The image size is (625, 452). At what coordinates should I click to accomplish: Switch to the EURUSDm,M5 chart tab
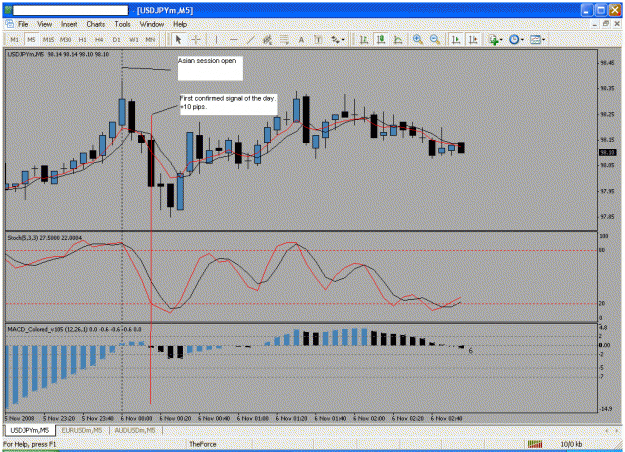coord(82,430)
